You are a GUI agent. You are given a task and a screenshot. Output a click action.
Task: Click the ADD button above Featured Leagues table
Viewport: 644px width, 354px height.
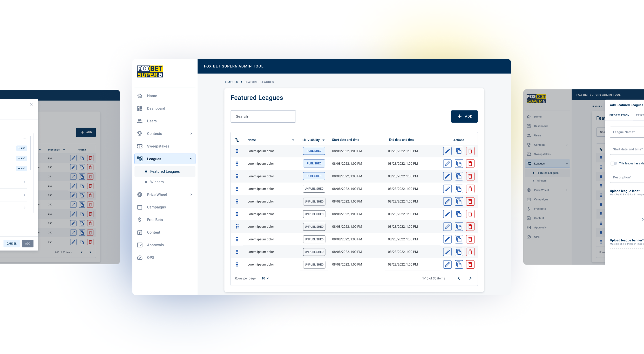(464, 116)
